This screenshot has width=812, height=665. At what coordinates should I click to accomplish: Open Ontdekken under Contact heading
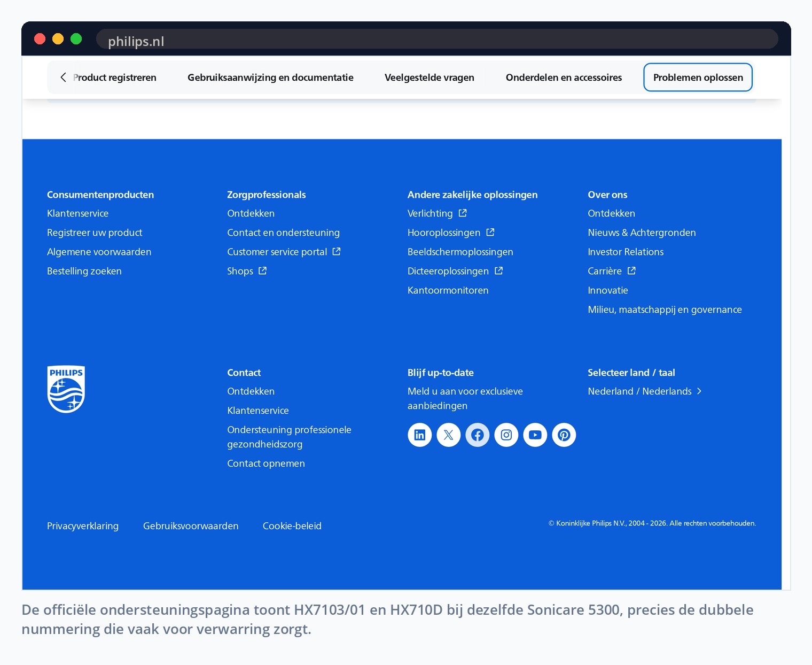[251, 391]
